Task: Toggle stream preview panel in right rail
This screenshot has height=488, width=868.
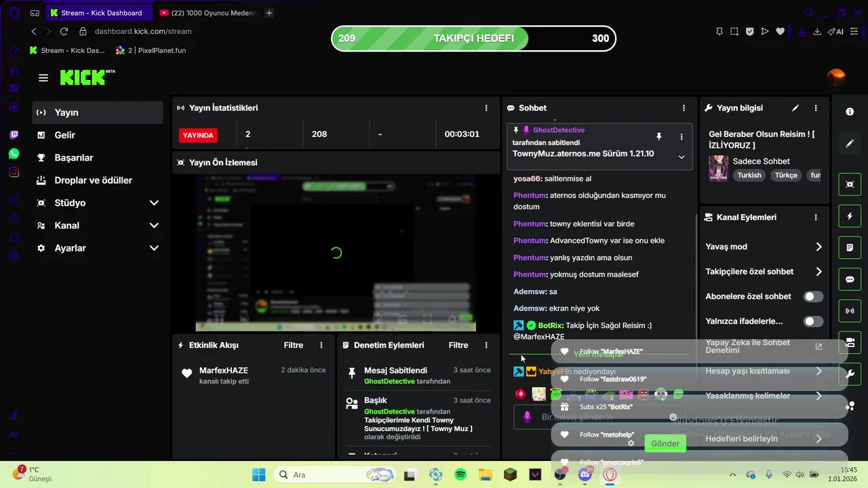Action: (850, 184)
